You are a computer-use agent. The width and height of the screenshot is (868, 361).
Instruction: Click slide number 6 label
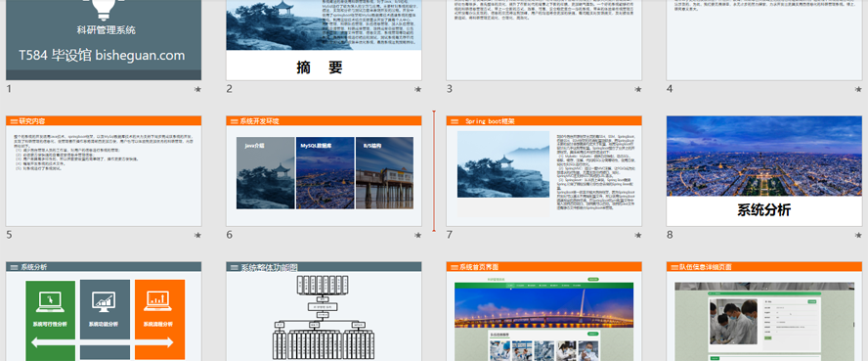229,235
